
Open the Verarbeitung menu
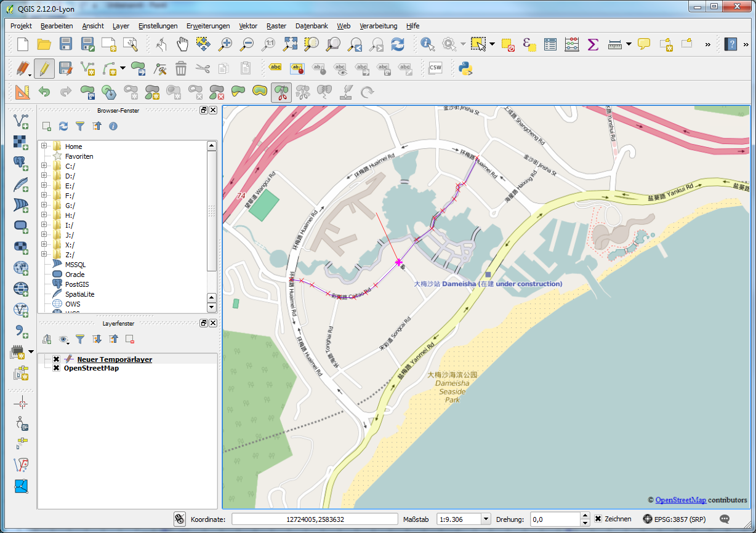click(379, 26)
